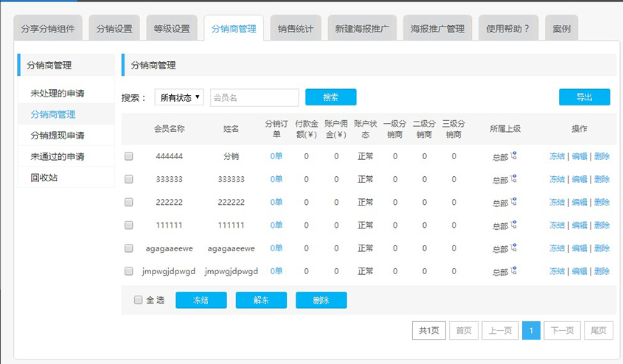Click the superior-change icon in row 222222
The height and width of the screenshot is (364, 623).
coord(514,202)
